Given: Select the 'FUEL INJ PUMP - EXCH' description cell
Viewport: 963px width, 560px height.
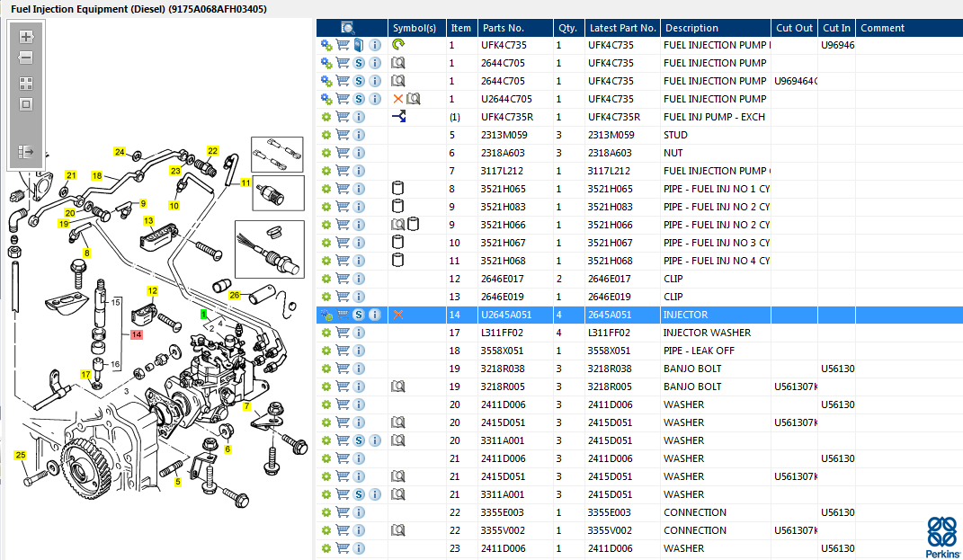Looking at the screenshot, I should (x=714, y=117).
